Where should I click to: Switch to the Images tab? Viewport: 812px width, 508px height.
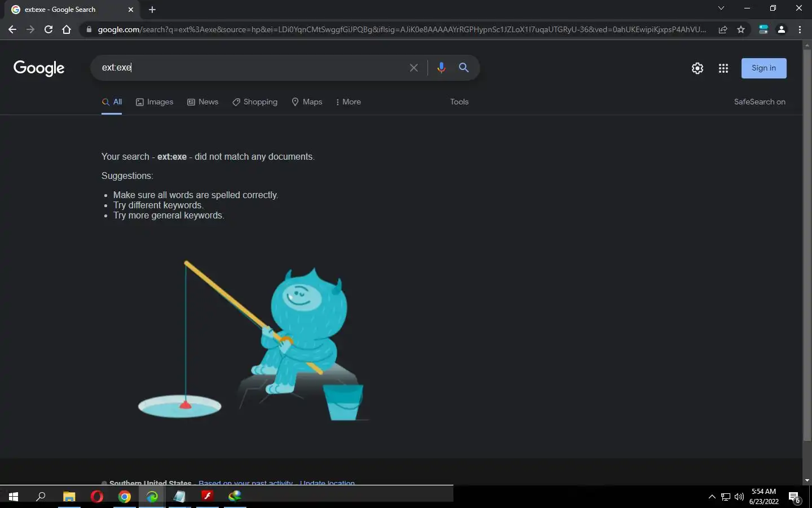pos(155,102)
